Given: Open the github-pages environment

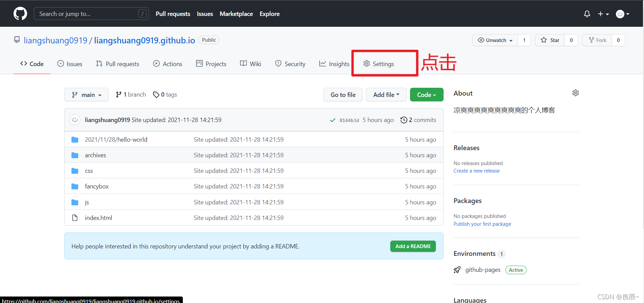Looking at the screenshot, I should pos(483,270).
